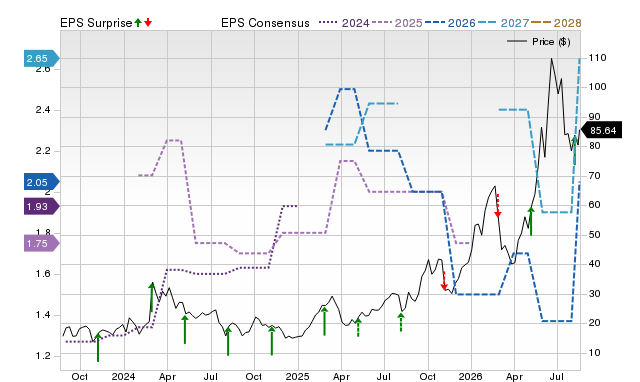Viewport: 640px width, 382px height.
Task: Click green surprise arrow between Jul and Oct 2024
Action: pos(228,341)
